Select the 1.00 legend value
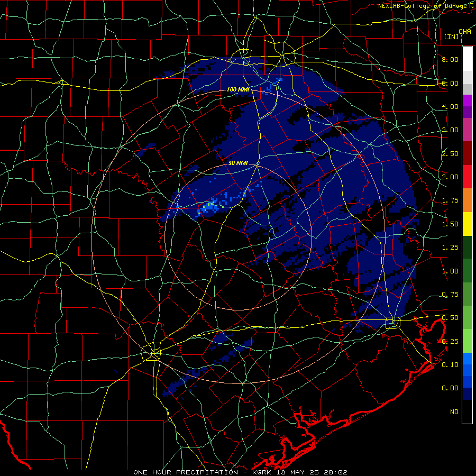The image size is (476, 476). pyautogui.click(x=450, y=271)
